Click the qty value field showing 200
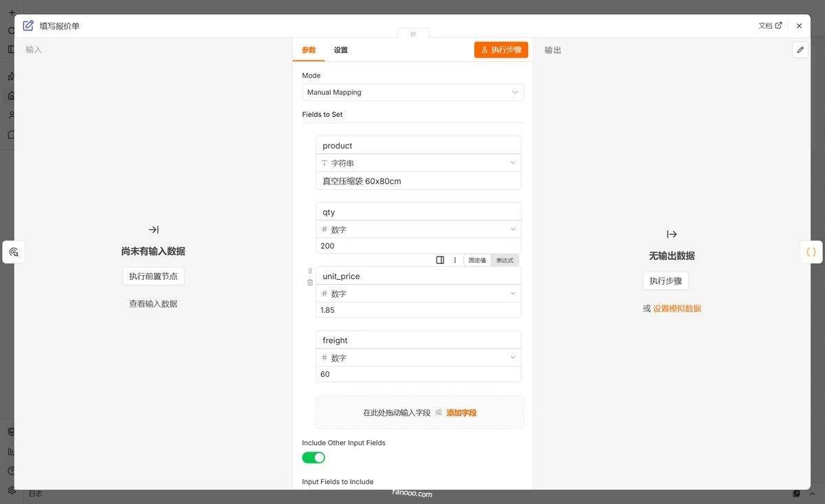This screenshot has height=504, width=825. [419, 245]
